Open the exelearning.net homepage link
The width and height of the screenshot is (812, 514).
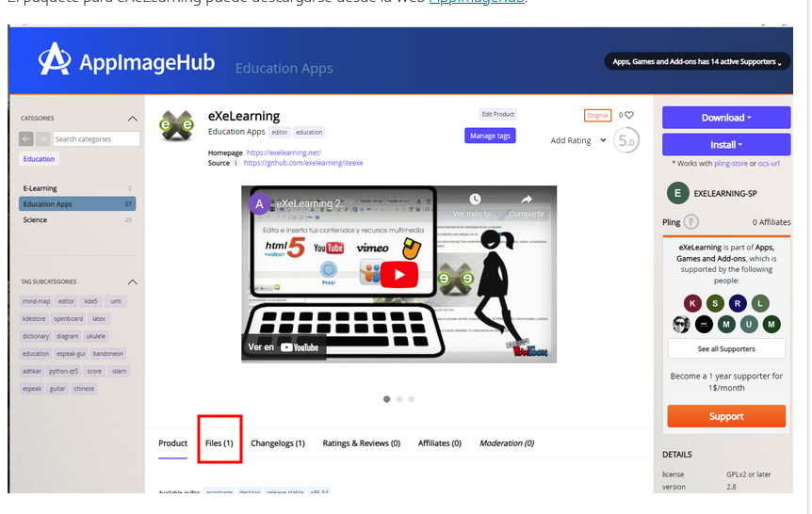(x=284, y=153)
